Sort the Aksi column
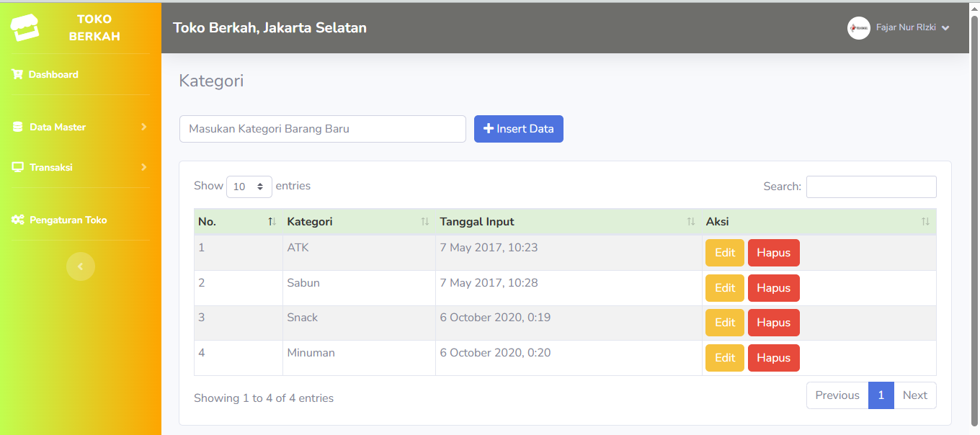The image size is (980, 435). (925, 222)
